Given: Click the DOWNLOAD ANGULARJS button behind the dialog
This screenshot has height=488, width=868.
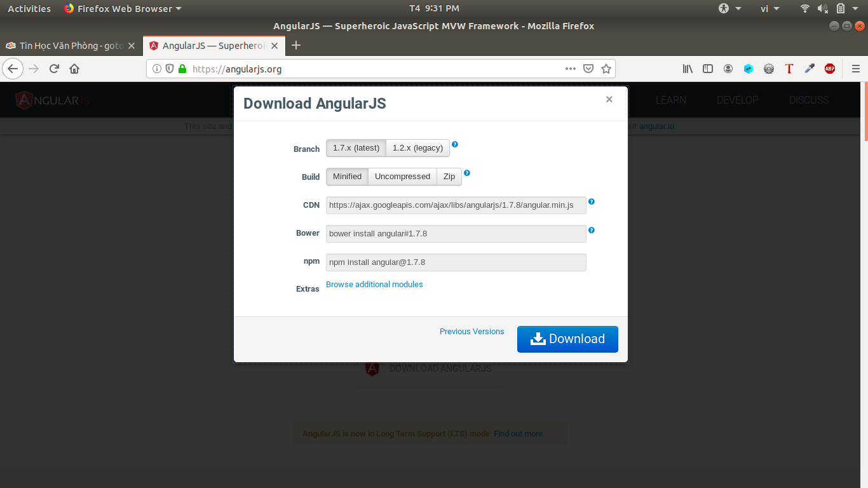Looking at the screenshot, I should click(x=429, y=369).
